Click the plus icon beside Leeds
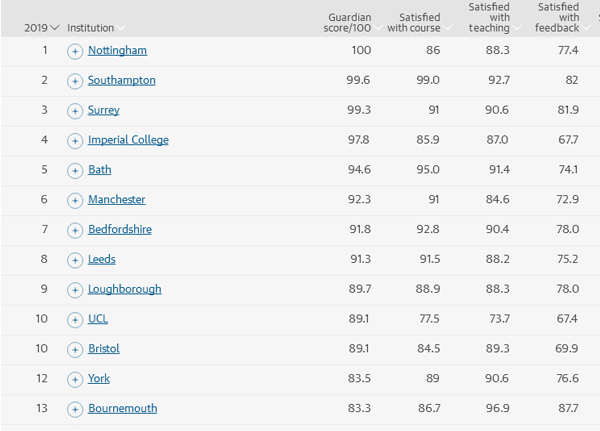Screen dimensions: 600x431 [x=75, y=260]
